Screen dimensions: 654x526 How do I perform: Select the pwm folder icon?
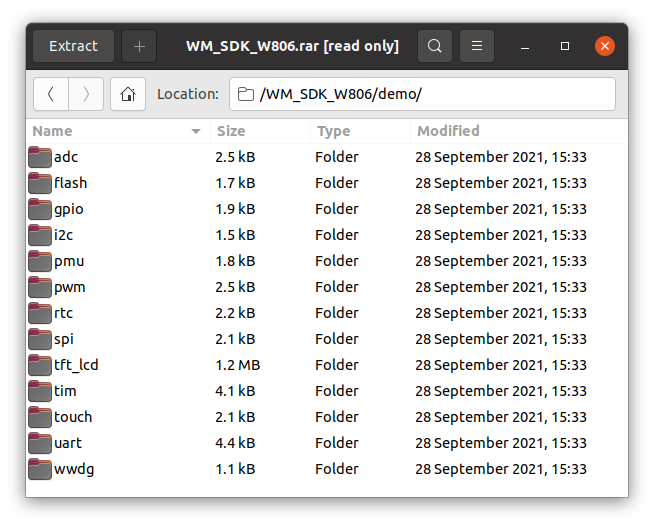coord(40,287)
